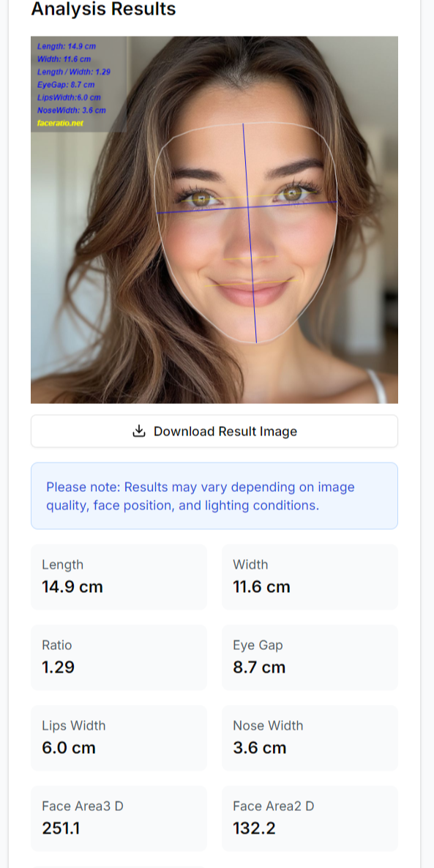Click the Face Area3 D 251.1 card
434x868 pixels.
[x=119, y=818]
